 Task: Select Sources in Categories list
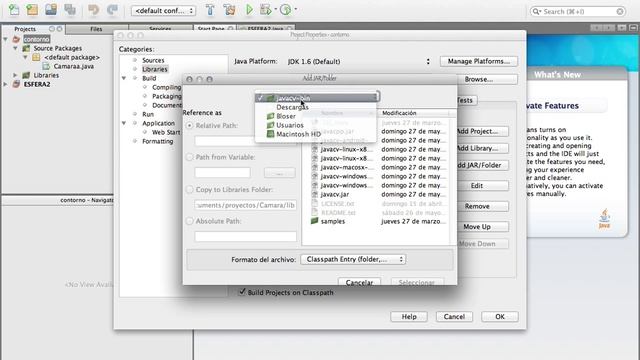pos(153,60)
